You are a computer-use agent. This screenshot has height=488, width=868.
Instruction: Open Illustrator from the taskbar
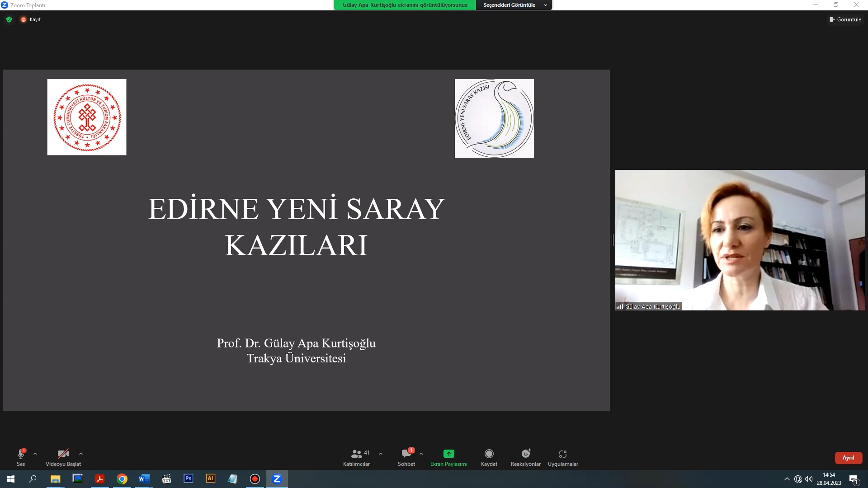click(211, 479)
